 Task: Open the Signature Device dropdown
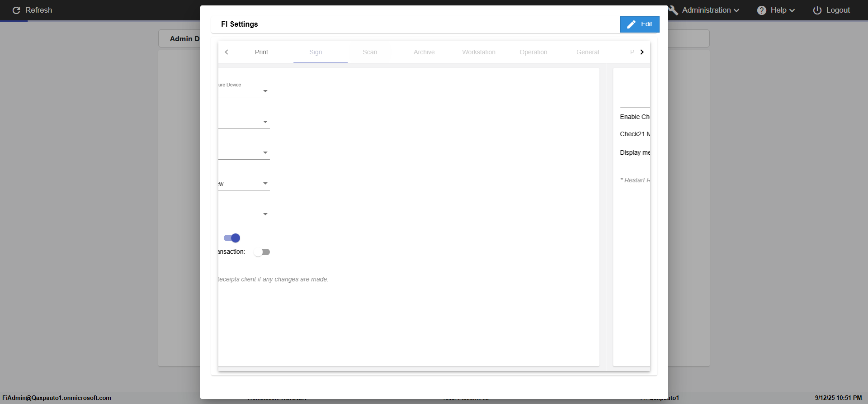(x=244, y=91)
